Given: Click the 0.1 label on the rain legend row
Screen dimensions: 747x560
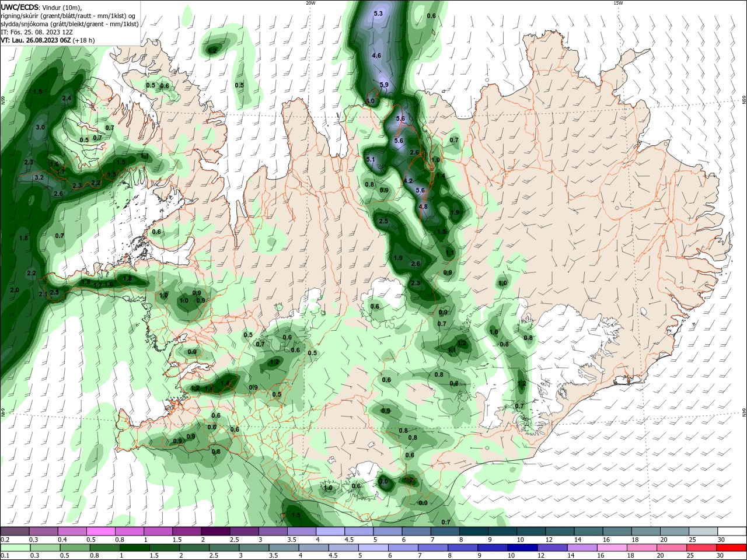Looking at the screenshot, I should (5, 556).
